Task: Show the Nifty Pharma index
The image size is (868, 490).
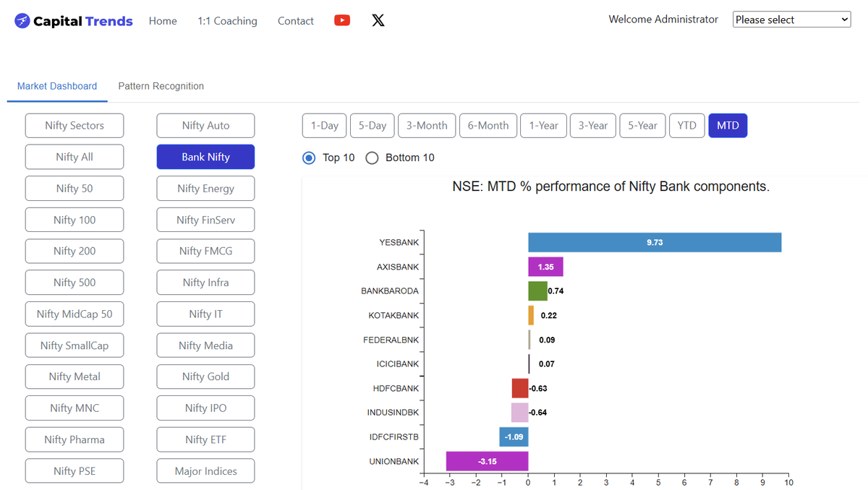Action: tap(75, 439)
